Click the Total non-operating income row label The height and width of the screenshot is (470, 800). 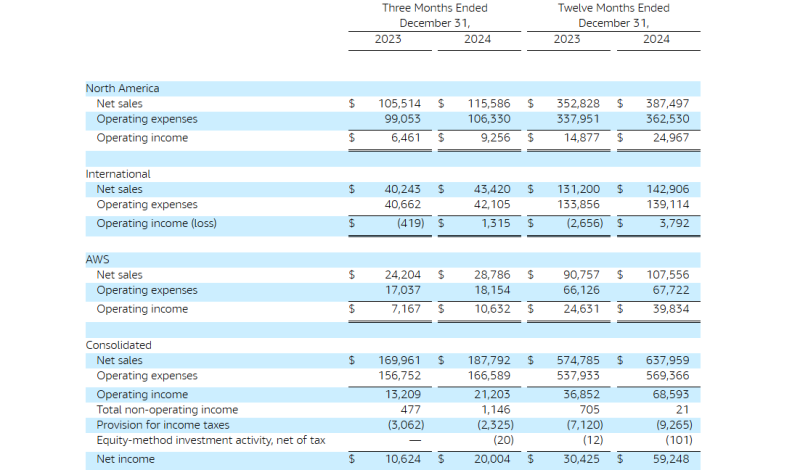(x=167, y=409)
